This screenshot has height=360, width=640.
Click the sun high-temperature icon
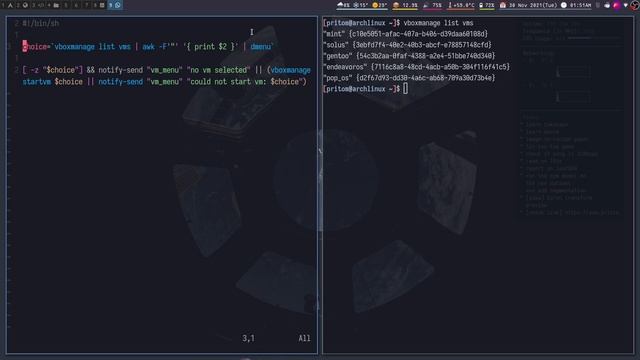click(375, 5)
